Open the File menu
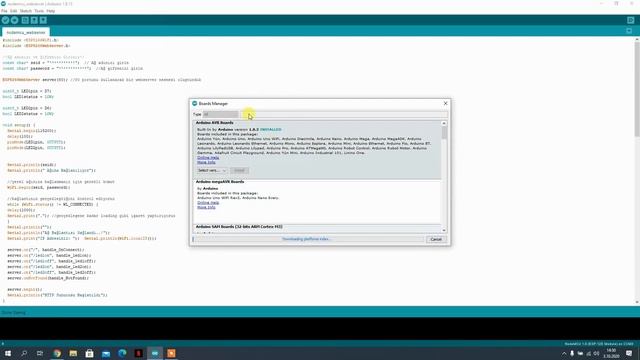Screen dimensions: 640x360 (4, 11)
